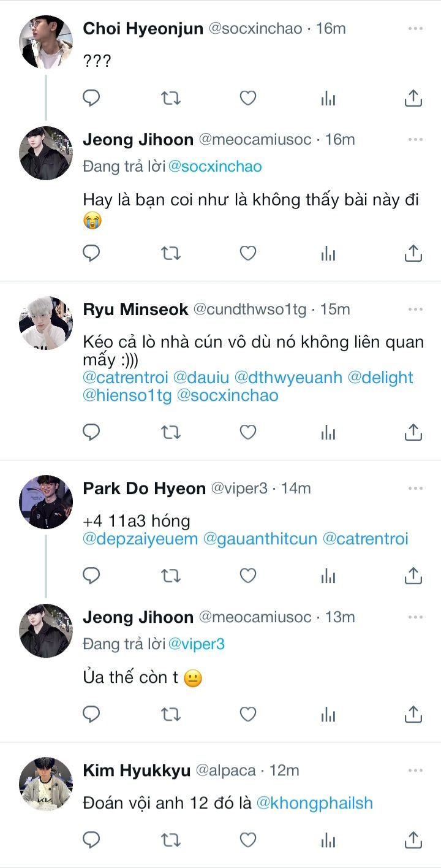This screenshot has width=441, height=868.
Task: Open Kim Hyukkyu's profile picture
Action: coord(46,784)
